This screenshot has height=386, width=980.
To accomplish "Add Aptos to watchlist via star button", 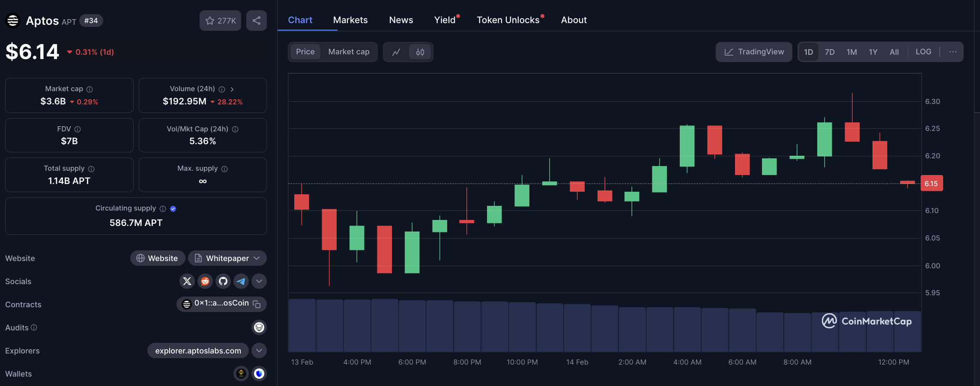I will tap(220, 21).
